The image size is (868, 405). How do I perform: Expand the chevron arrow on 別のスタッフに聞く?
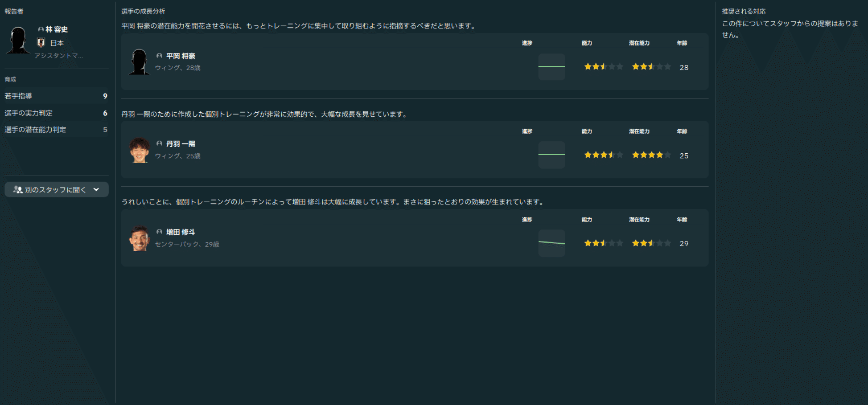coord(96,190)
